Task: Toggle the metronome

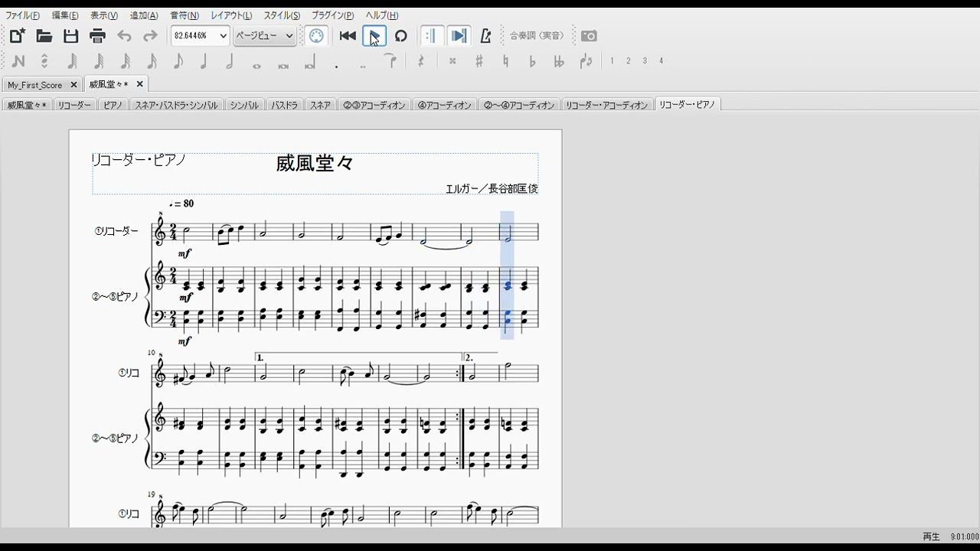Action: click(x=485, y=36)
